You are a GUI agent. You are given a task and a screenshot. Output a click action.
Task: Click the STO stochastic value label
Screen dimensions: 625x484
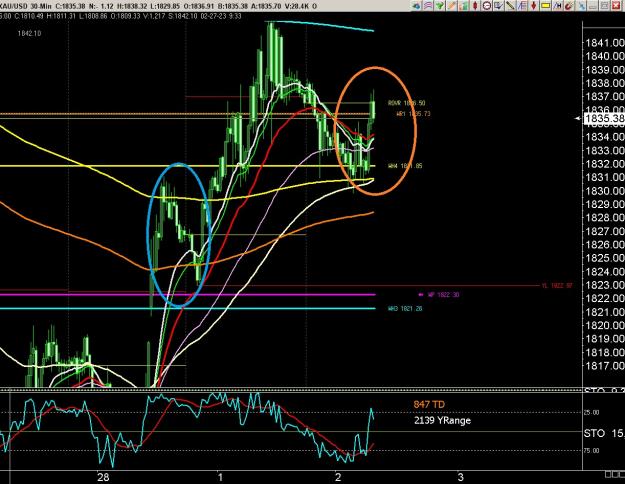click(x=604, y=433)
